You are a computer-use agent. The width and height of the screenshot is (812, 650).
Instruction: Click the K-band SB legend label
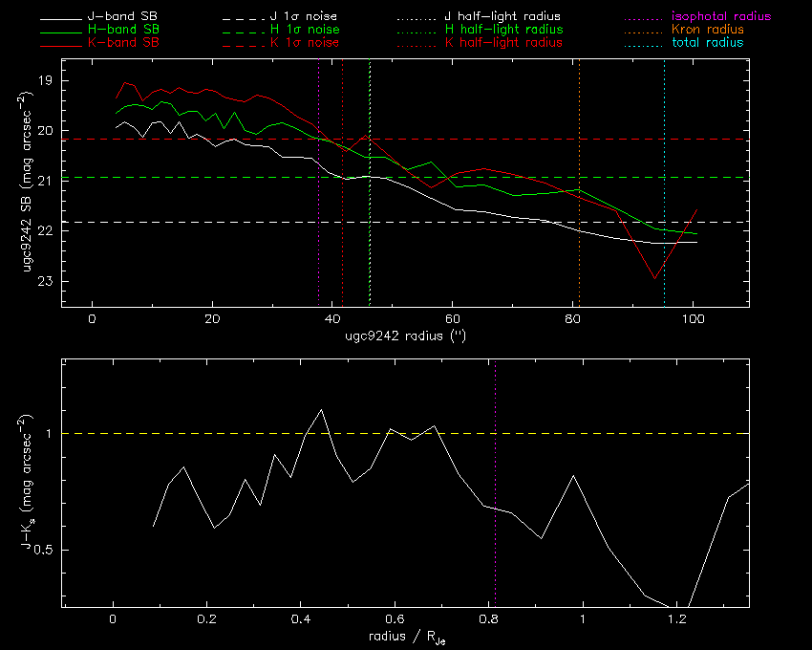pos(123,42)
